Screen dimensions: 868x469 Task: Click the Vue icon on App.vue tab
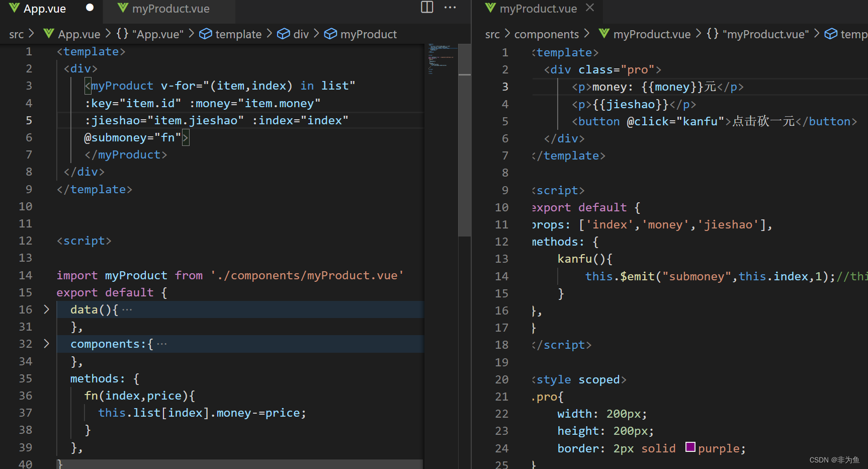(x=14, y=8)
